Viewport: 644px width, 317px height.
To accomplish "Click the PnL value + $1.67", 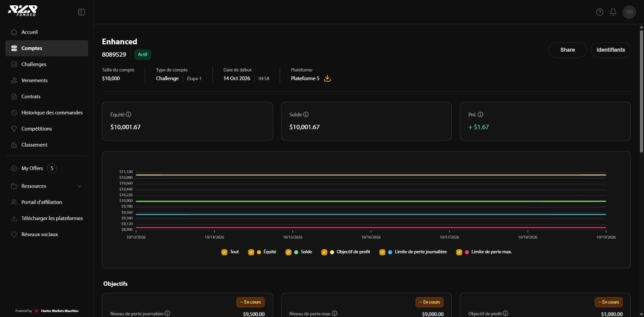I will click(478, 127).
